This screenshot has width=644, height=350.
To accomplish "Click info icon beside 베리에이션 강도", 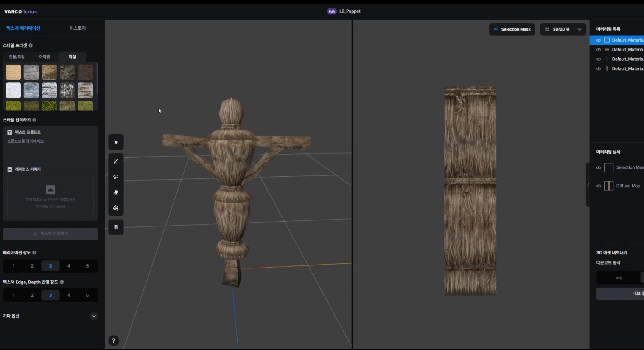I will pos(34,253).
